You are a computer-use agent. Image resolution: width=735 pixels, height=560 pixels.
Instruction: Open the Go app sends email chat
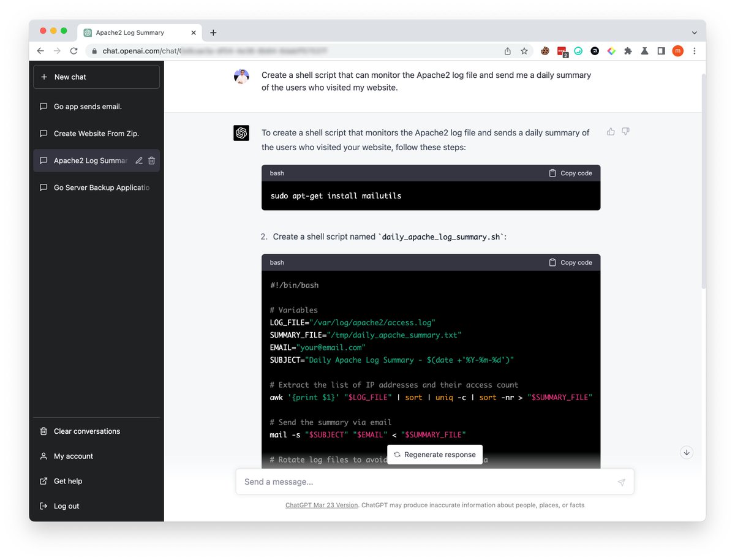[x=96, y=107]
